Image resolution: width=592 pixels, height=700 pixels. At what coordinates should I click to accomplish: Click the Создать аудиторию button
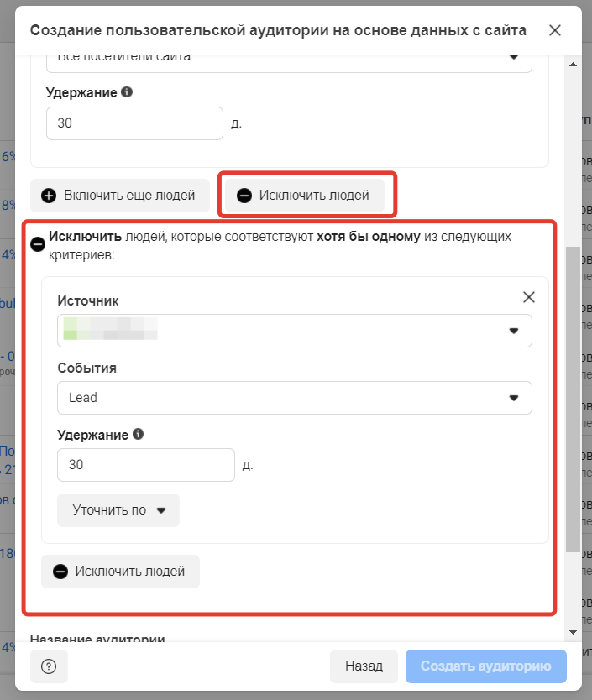(x=486, y=666)
